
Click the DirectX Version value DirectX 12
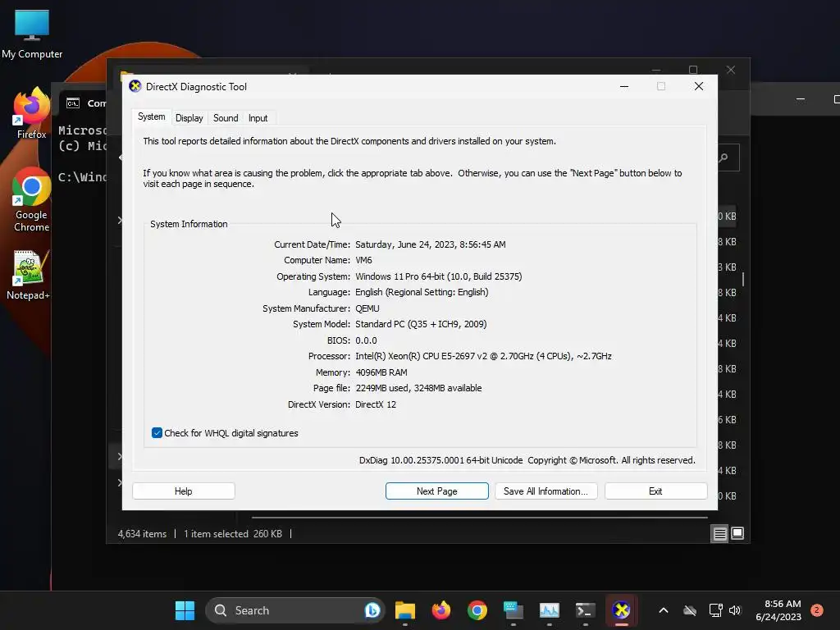[x=376, y=404]
